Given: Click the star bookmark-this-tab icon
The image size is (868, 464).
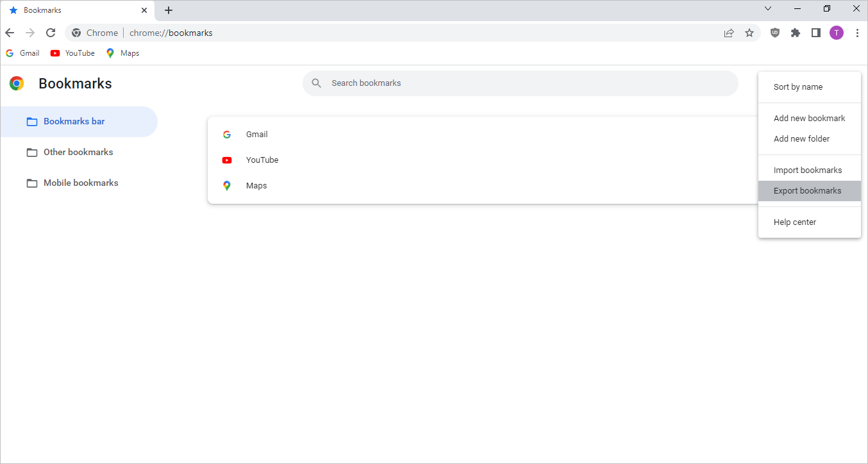Looking at the screenshot, I should pos(749,33).
